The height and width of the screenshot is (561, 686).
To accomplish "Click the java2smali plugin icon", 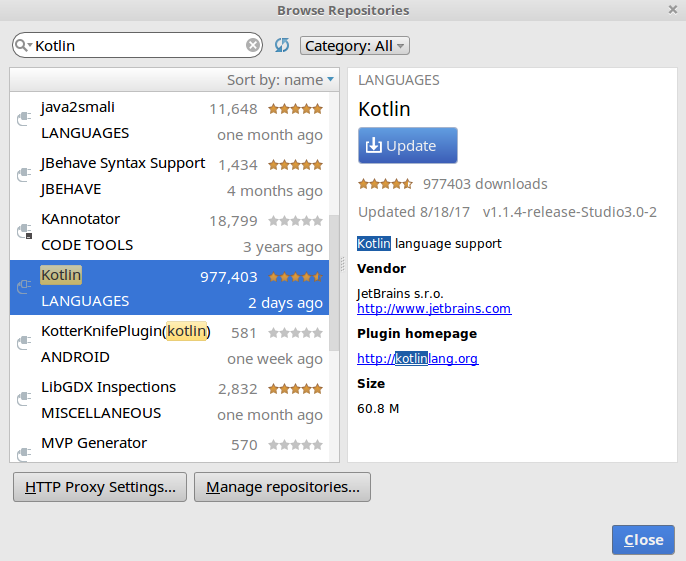I will point(24,119).
